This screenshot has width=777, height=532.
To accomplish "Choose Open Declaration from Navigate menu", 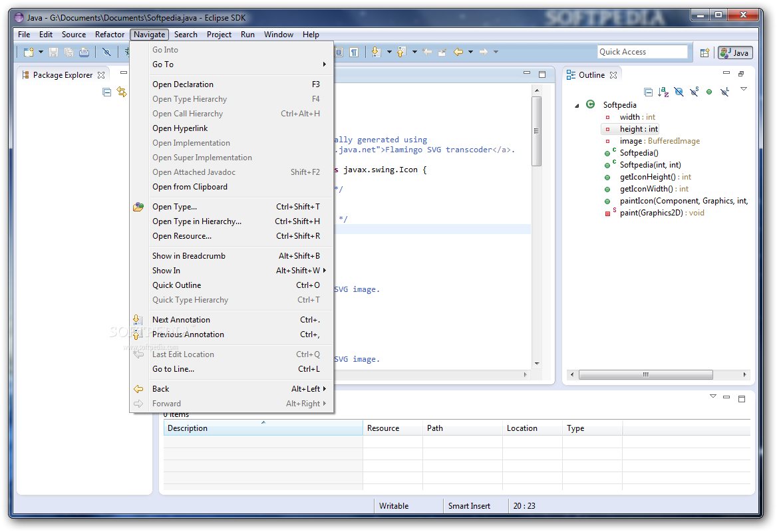I will pyautogui.click(x=232, y=84).
